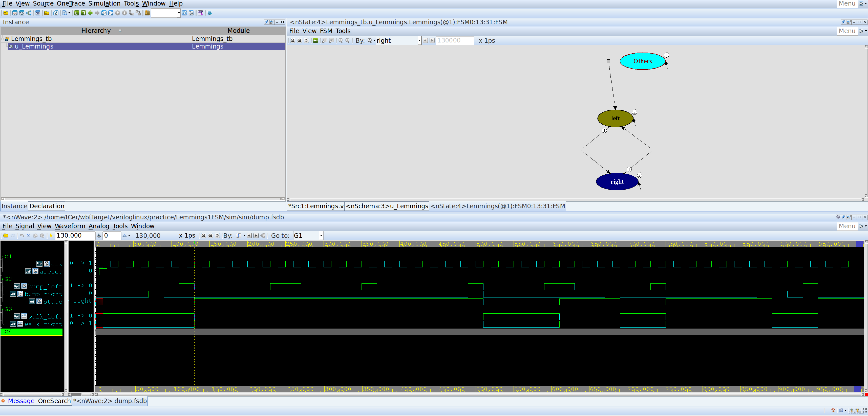Click the Message link at bottom
The width and height of the screenshot is (868, 416).
[21, 401]
